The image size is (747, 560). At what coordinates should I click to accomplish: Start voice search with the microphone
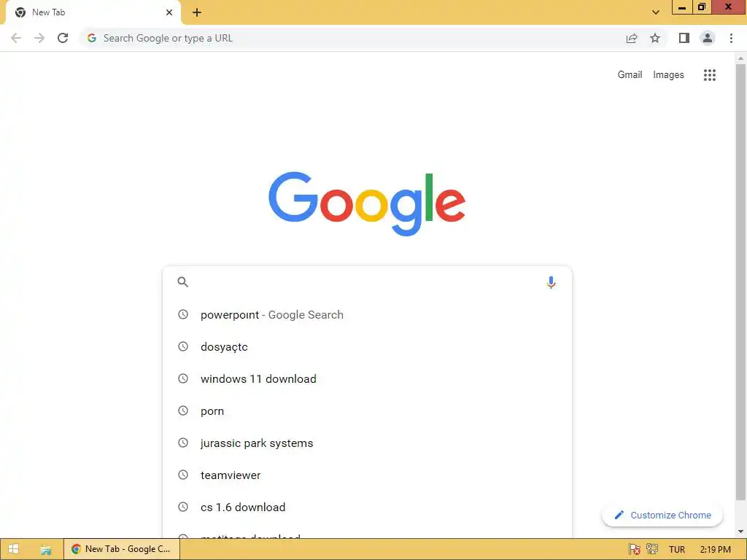[551, 282]
